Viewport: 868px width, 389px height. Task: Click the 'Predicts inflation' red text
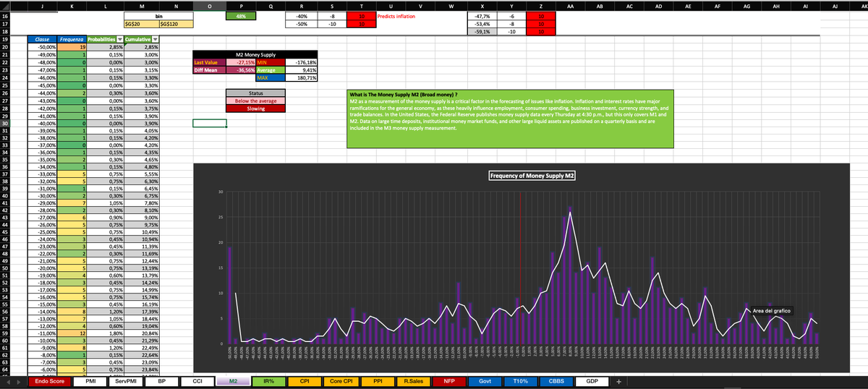pos(396,16)
